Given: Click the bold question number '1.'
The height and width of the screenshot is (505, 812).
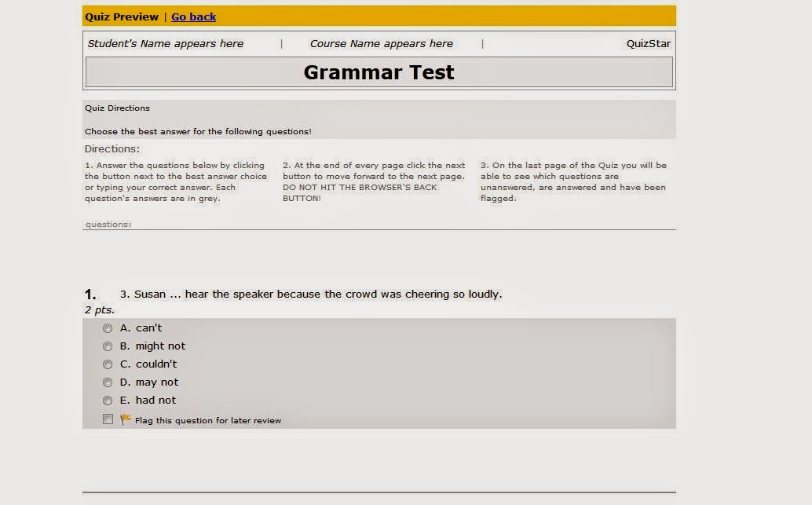Looking at the screenshot, I should coord(90,295).
